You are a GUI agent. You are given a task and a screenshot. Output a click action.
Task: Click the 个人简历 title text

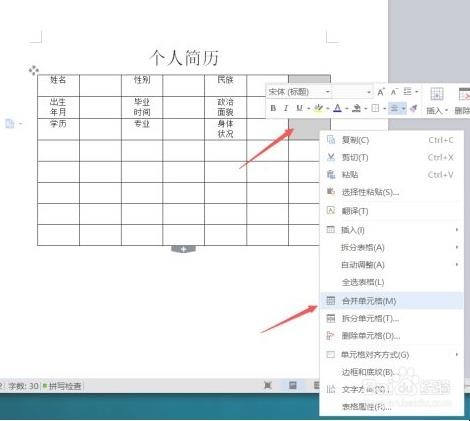[x=184, y=58]
